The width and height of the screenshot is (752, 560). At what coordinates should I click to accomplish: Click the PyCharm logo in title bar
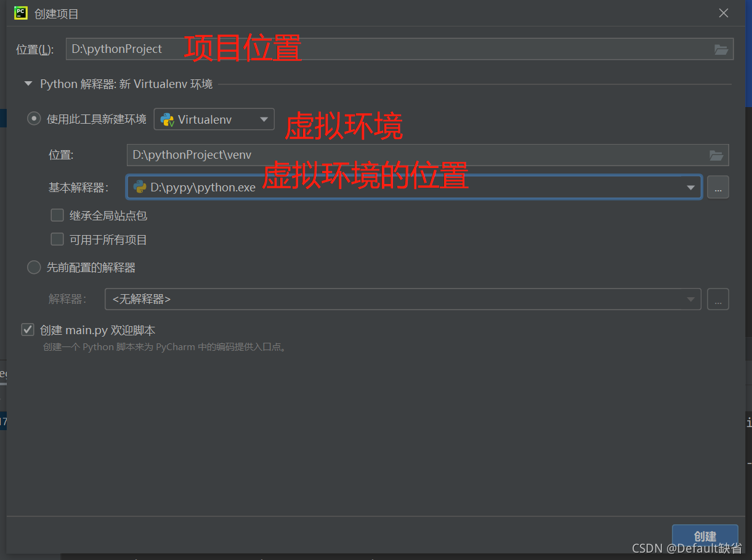coord(21,13)
